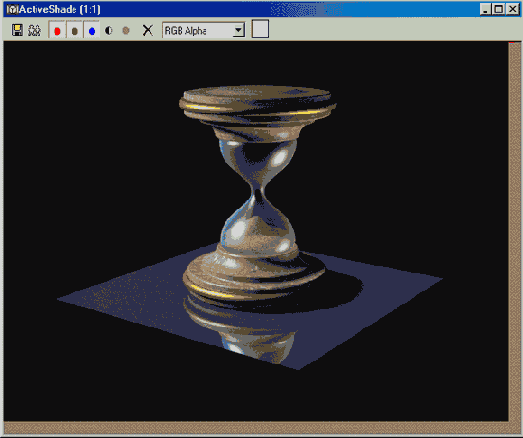
Task: Open the ActiveShade window system menu icon
Action: click(x=12, y=9)
